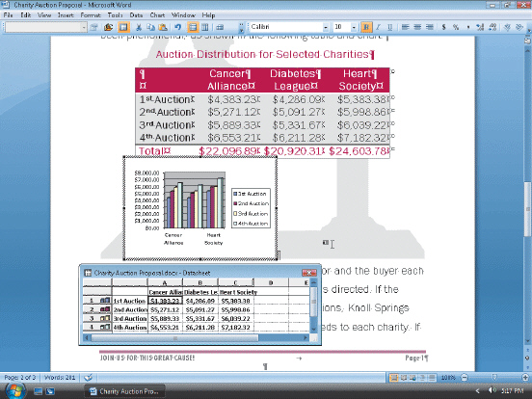Click the Cut scissors icon
This screenshot has width=532, height=399.
coord(139,27)
